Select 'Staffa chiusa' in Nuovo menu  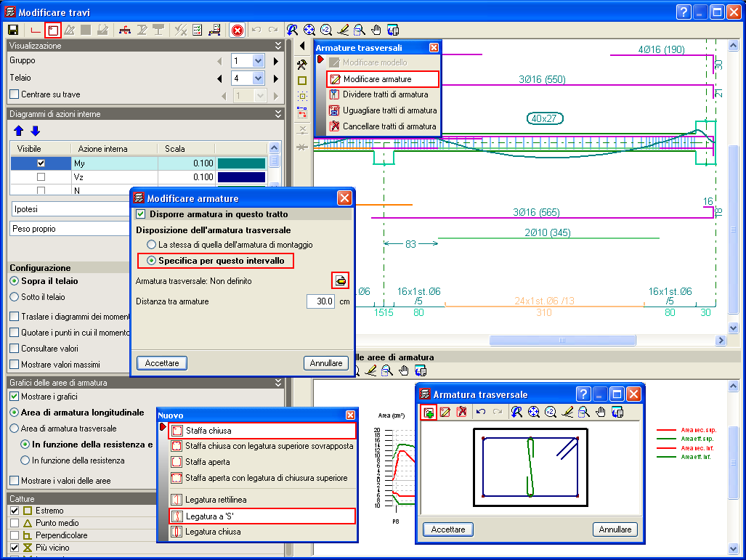click(262, 431)
